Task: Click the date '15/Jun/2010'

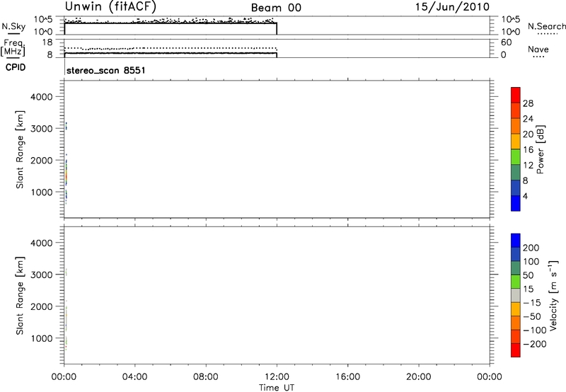Action: [452, 6]
